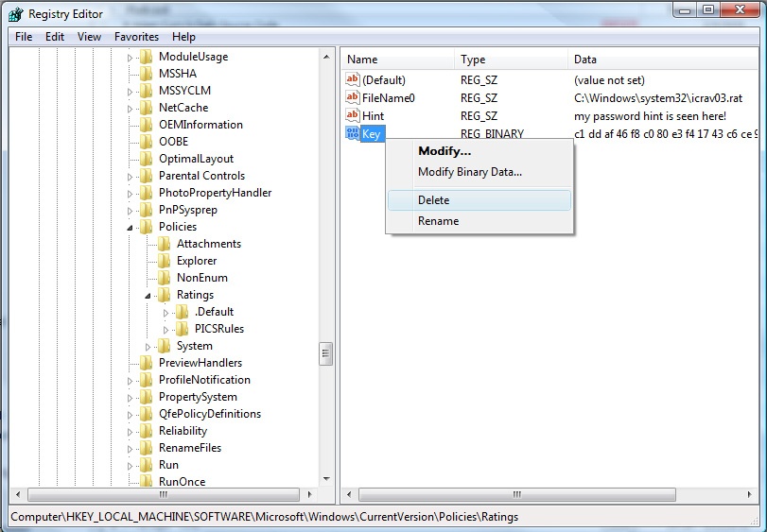Choose Rename from the context menu
This screenshot has width=767, height=532.
click(x=479, y=221)
